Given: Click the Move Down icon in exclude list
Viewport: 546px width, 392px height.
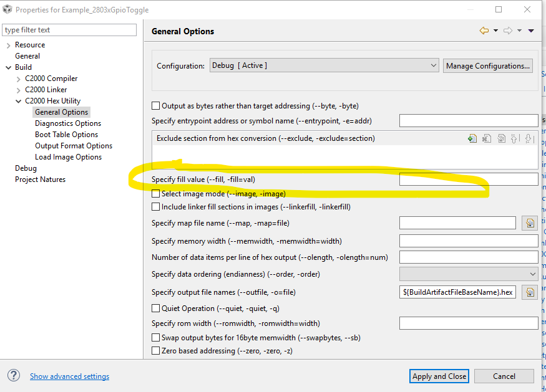Looking at the screenshot, I should pyautogui.click(x=529, y=138).
